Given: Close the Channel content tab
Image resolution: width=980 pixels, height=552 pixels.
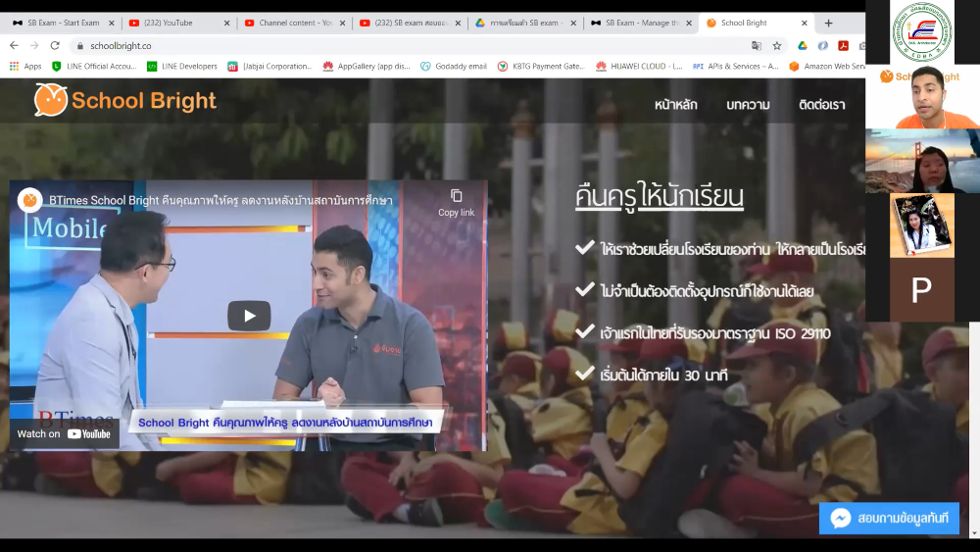Looking at the screenshot, I should click(x=342, y=24).
